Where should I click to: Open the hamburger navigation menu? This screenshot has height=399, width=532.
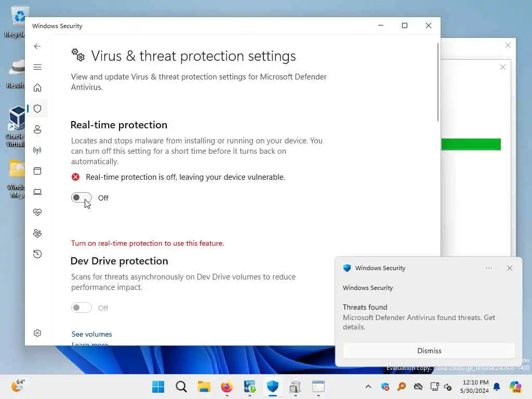[37, 67]
